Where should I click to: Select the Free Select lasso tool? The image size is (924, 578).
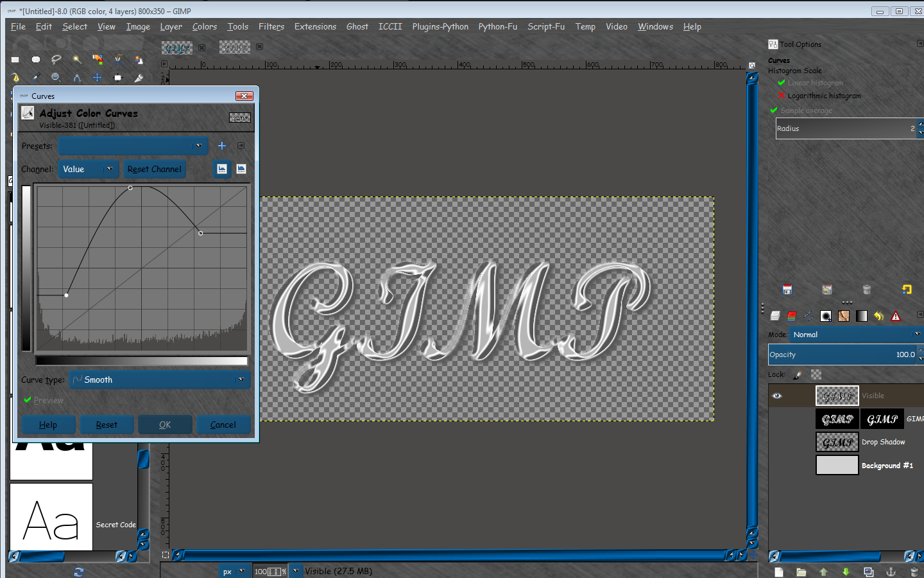tap(56, 60)
